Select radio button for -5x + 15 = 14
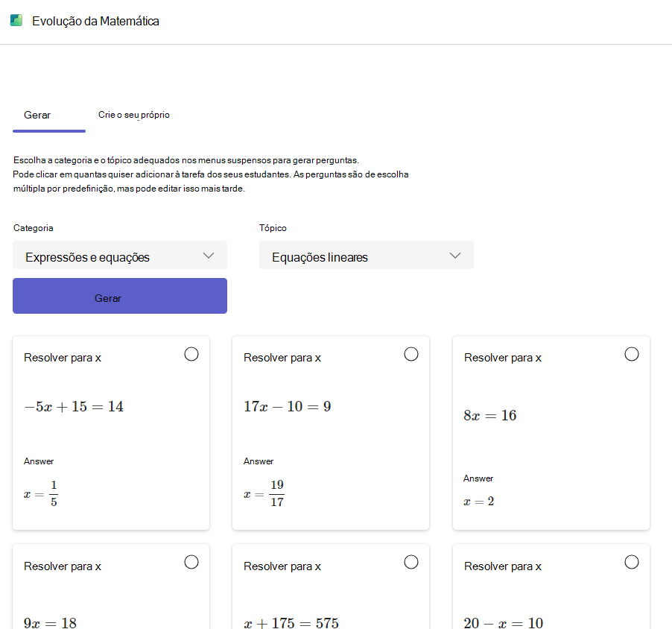The image size is (672, 629). tap(191, 354)
